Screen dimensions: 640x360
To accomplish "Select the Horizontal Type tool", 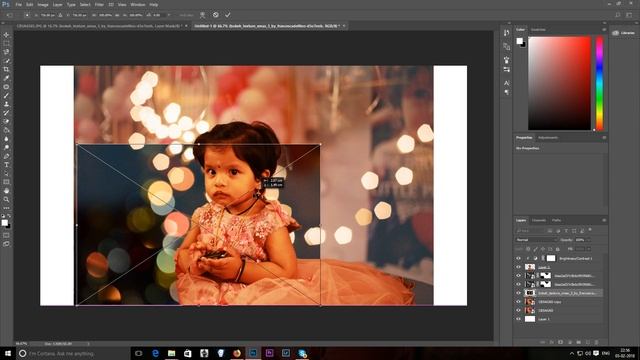I will click(x=6, y=165).
